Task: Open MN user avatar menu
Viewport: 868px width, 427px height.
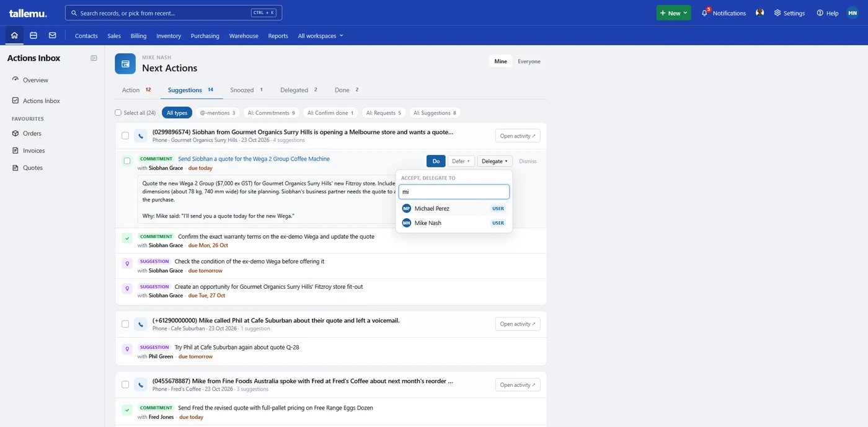Action: point(852,13)
